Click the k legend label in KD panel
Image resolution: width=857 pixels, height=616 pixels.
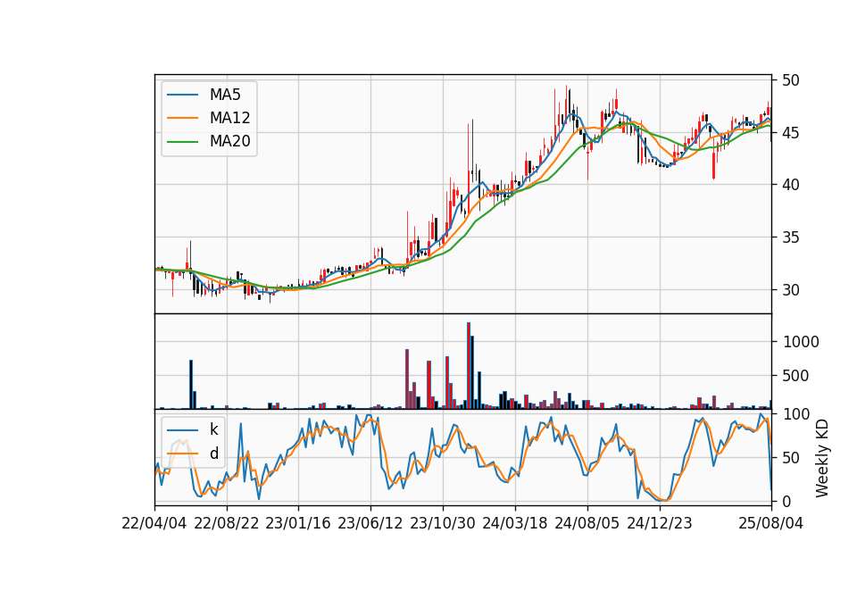coord(213,429)
